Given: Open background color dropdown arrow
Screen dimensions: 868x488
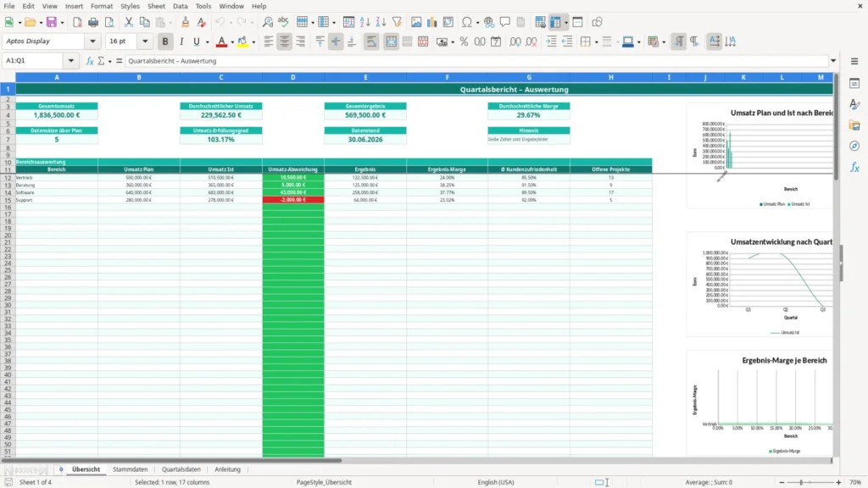Looking at the screenshot, I should point(253,42).
